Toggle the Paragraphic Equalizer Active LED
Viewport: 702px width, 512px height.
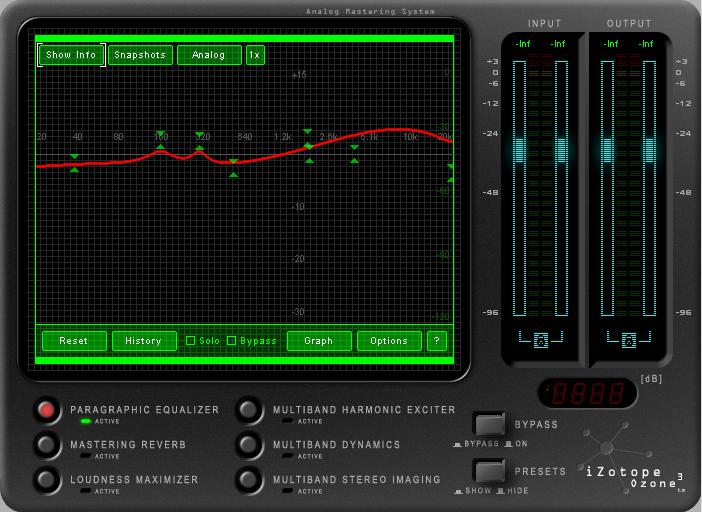click(x=85, y=421)
